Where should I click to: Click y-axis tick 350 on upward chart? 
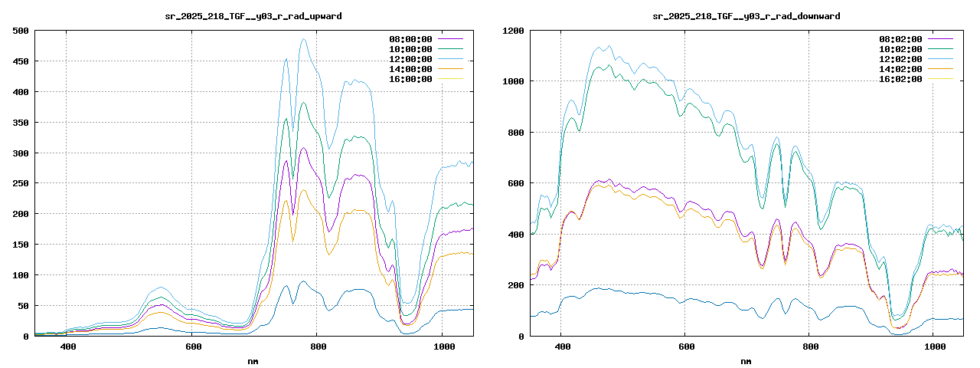point(21,123)
